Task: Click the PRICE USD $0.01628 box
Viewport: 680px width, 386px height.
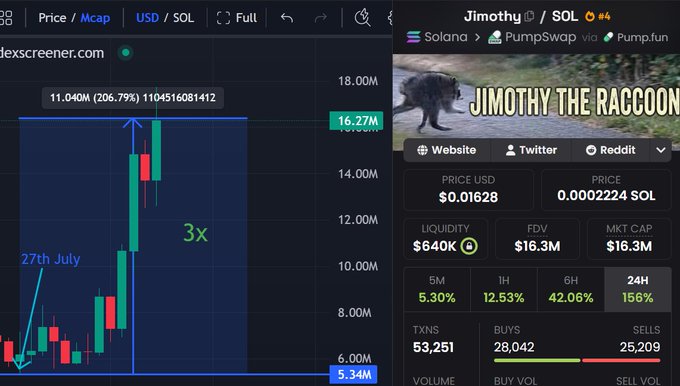Action: (468, 190)
